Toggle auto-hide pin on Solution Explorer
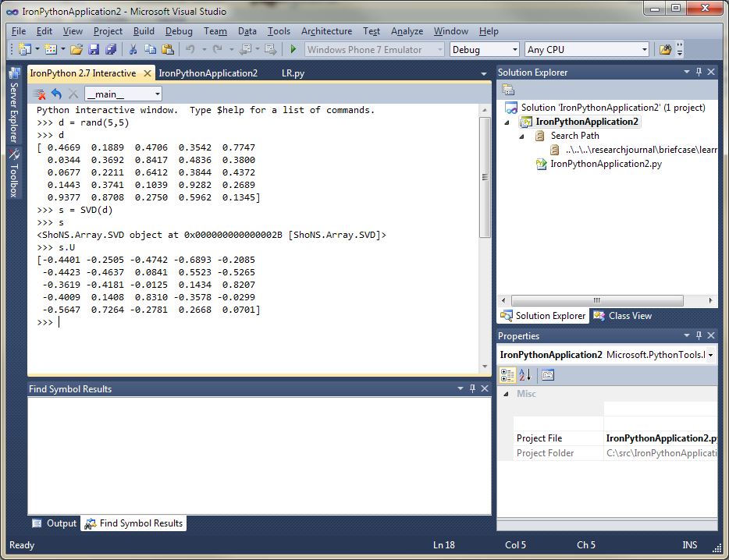 tap(699, 72)
